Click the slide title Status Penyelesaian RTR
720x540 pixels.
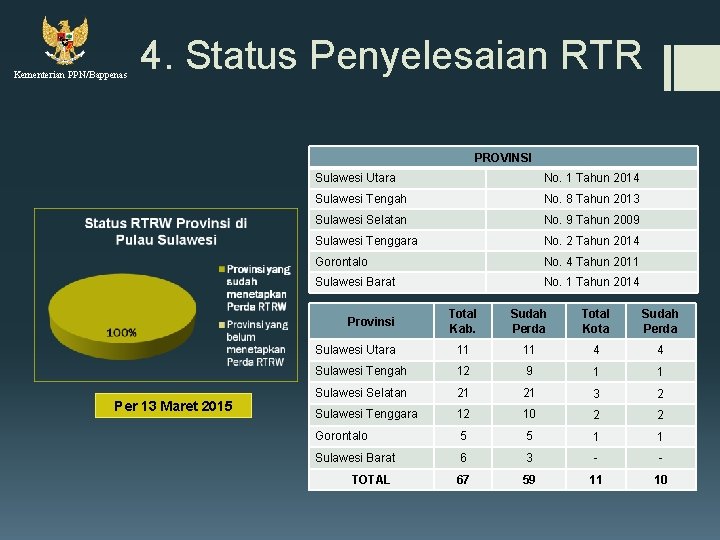click(391, 55)
